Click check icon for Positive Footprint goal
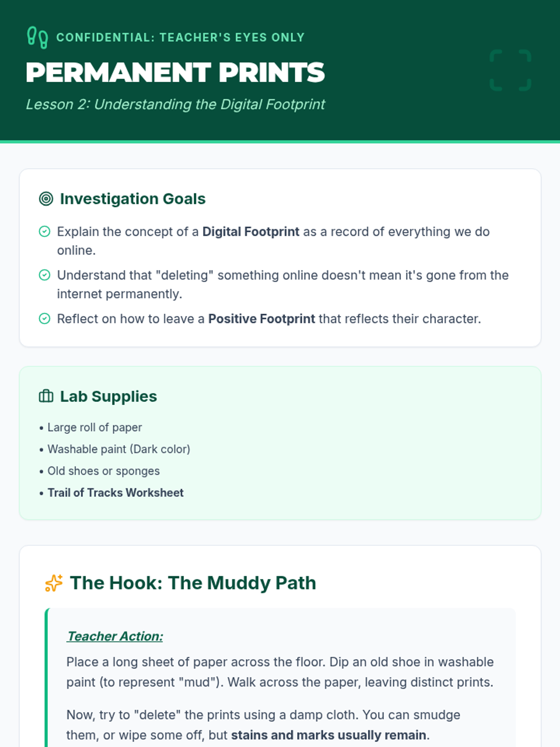Viewport: 560px width, 747px height. pos(44,318)
